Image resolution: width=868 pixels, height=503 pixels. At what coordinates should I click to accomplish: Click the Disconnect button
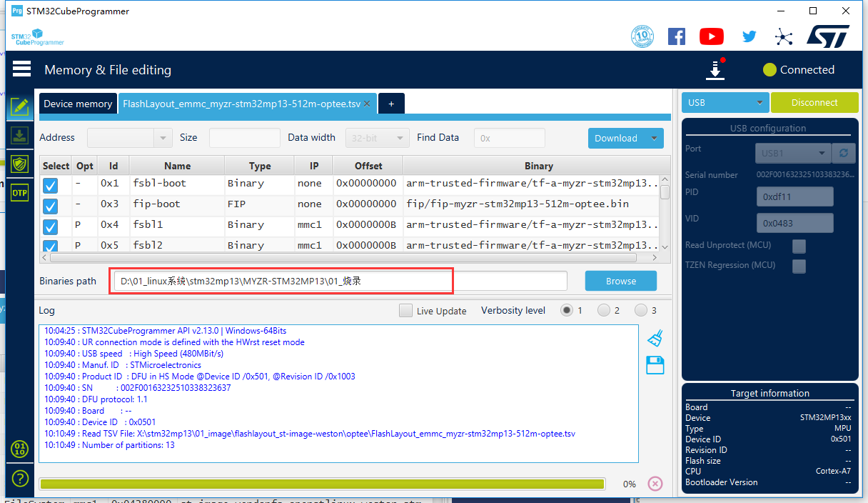click(814, 102)
